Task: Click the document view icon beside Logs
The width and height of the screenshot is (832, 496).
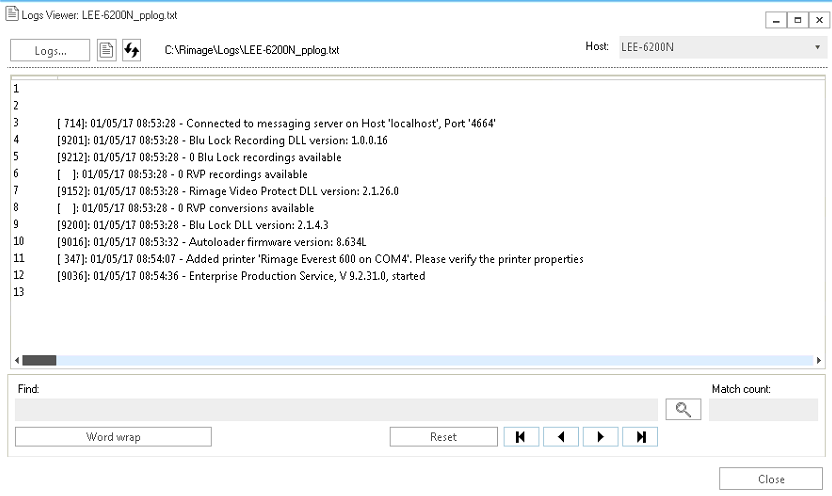Action: point(106,50)
